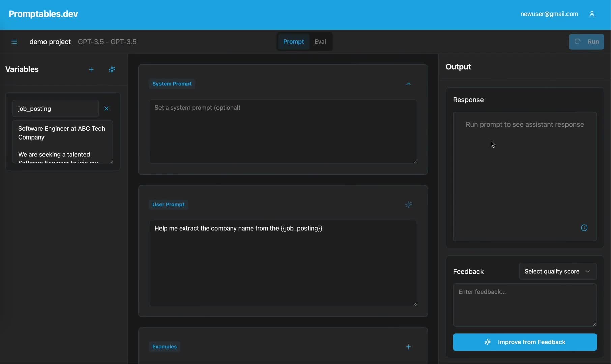611x364 pixels.
Task: Collapse the System Prompt section
Action: point(408,84)
